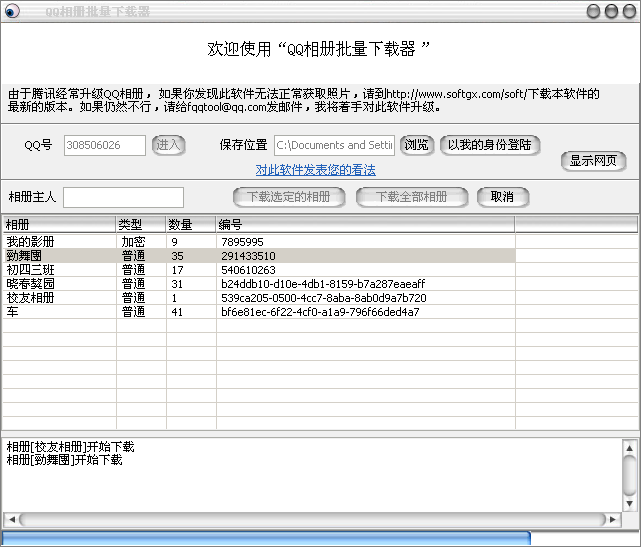Click the 显示网页 button
The height and width of the screenshot is (547, 641).
click(x=593, y=161)
